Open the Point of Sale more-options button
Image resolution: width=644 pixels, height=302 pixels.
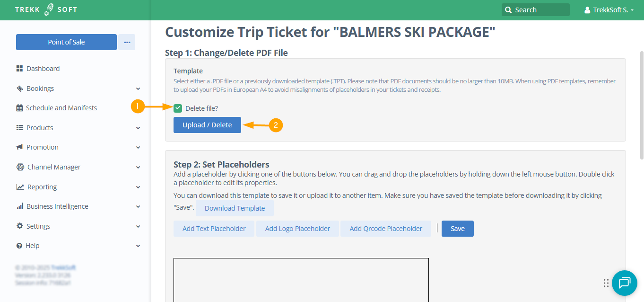click(x=127, y=42)
